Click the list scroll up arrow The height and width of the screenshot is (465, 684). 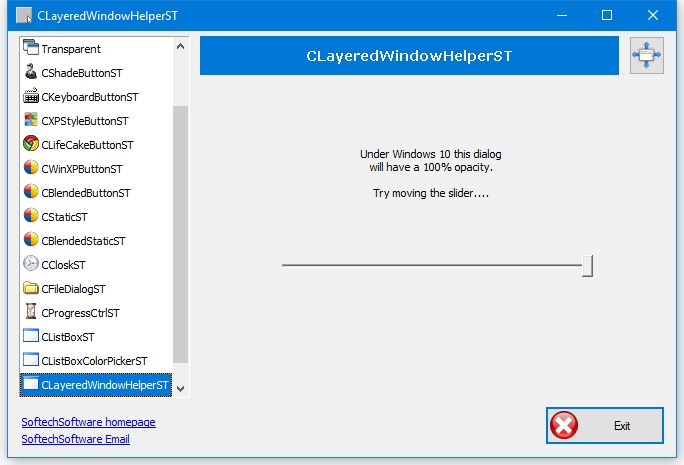(x=181, y=46)
